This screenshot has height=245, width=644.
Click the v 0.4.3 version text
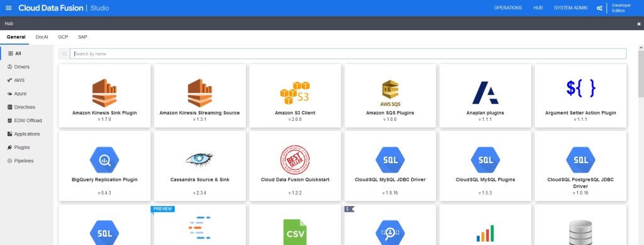104,192
